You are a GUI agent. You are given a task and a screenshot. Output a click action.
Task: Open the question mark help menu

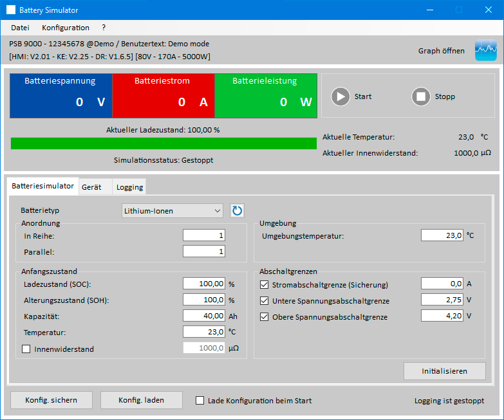click(x=104, y=28)
